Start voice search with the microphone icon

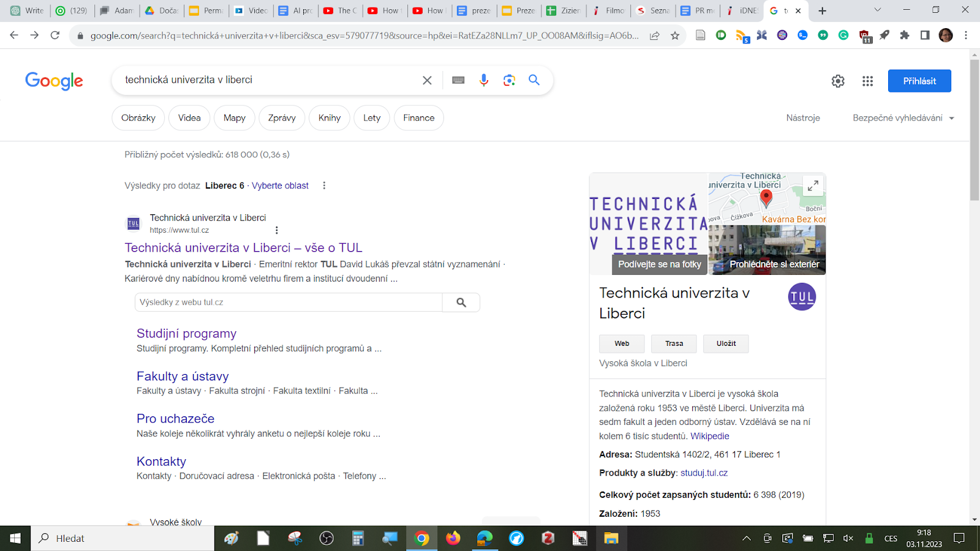pyautogui.click(x=484, y=80)
